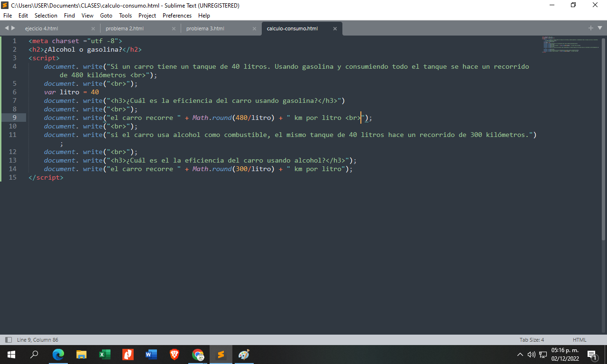The image size is (607, 364).
Task: Open the Tools menu
Action: pos(126,16)
